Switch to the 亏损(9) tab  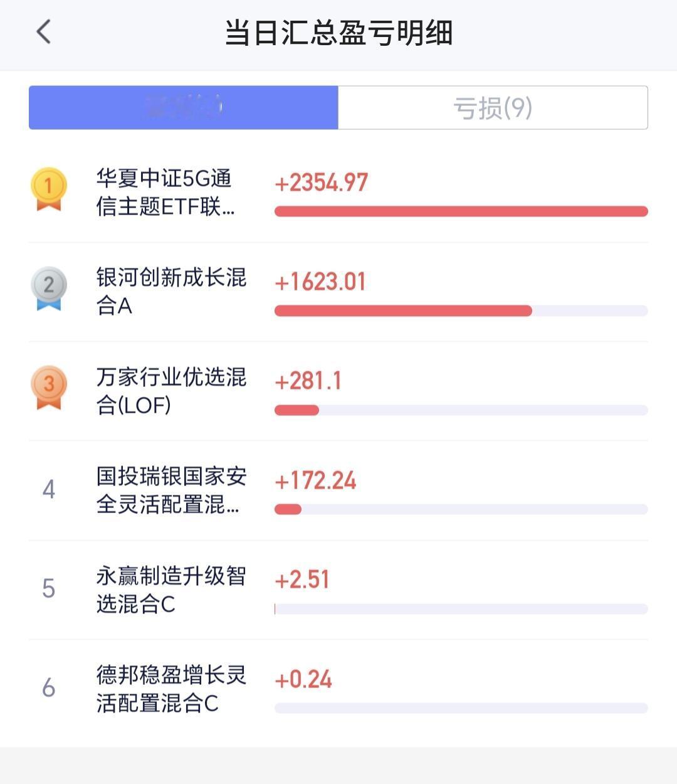point(493,108)
